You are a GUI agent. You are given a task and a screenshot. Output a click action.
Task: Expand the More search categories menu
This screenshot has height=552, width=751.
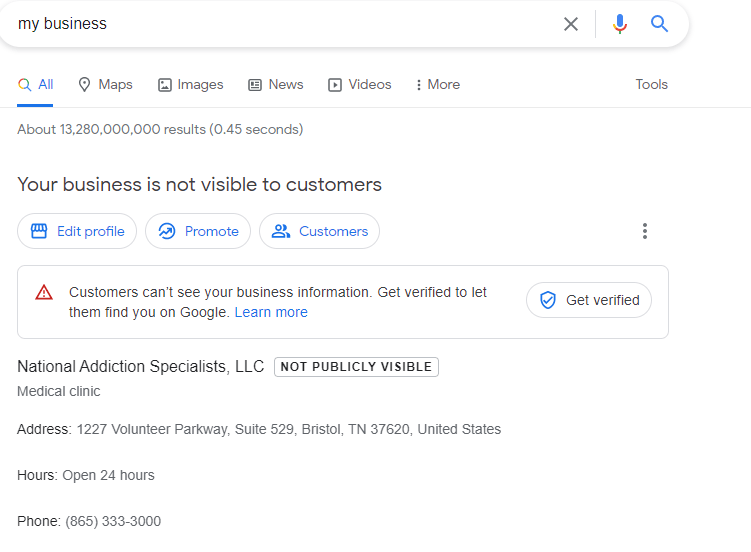438,85
